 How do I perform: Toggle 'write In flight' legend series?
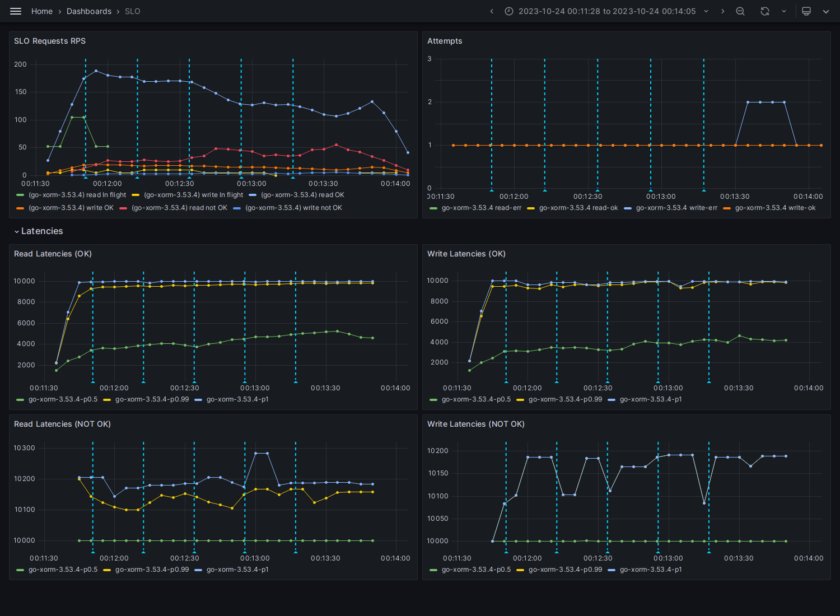[x=193, y=195]
